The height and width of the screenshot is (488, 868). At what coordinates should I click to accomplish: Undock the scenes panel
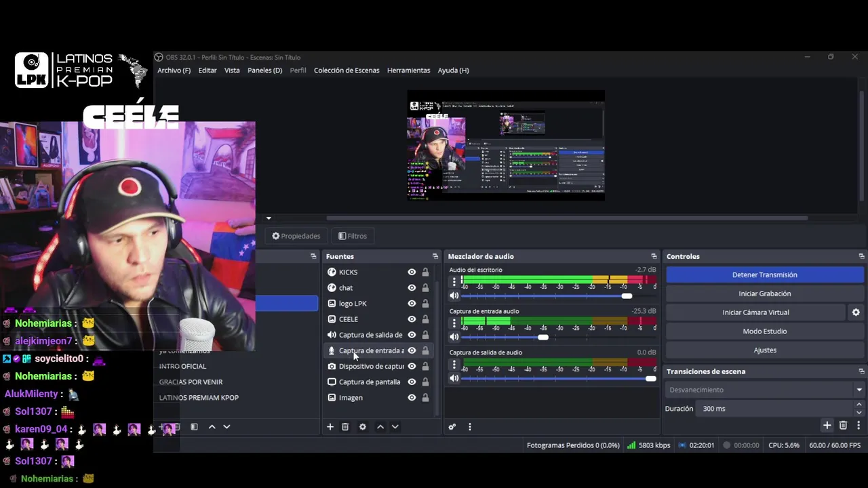click(x=313, y=256)
